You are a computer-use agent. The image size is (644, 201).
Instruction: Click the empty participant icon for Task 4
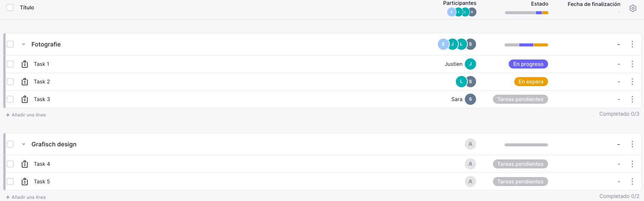tap(470, 164)
